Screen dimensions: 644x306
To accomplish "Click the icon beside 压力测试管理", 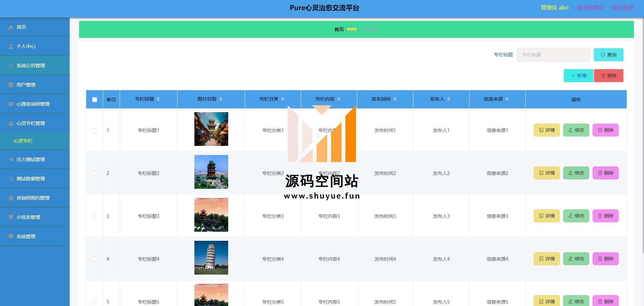I will click(11, 159).
